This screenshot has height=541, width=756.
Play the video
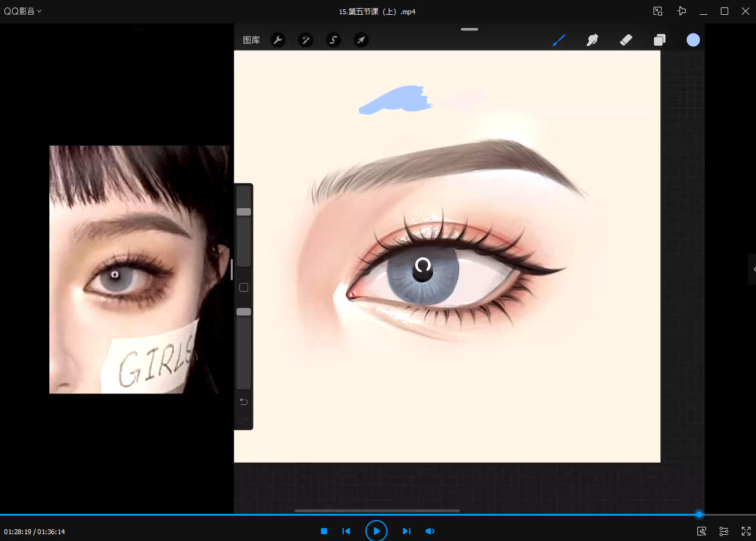[376, 531]
